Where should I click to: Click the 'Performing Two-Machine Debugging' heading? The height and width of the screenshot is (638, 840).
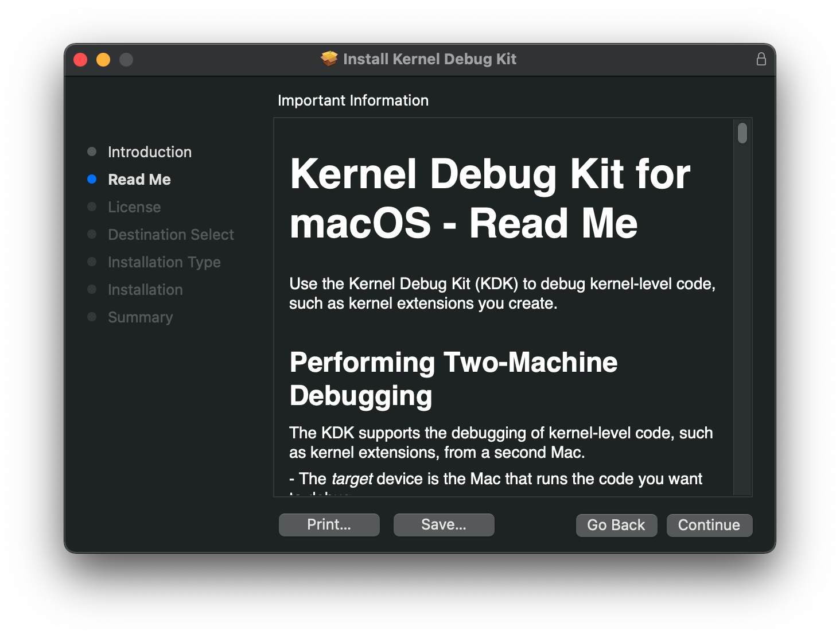tap(453, 379)
